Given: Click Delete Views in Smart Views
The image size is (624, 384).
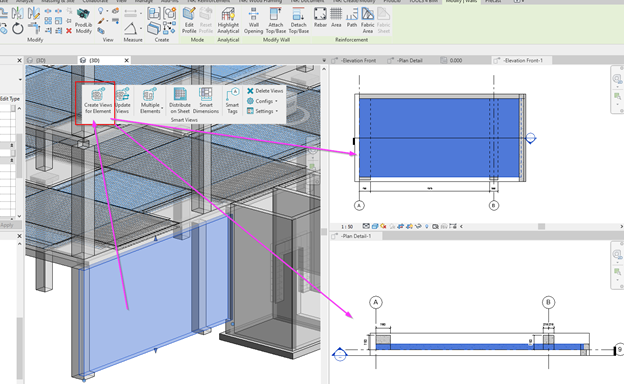Looking at the screenshot, I should [x=265, y=91].
